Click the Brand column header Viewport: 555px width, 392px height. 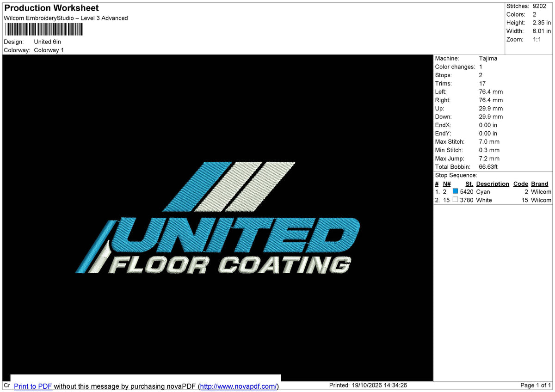pyautogui.click(x=539, y=184)
